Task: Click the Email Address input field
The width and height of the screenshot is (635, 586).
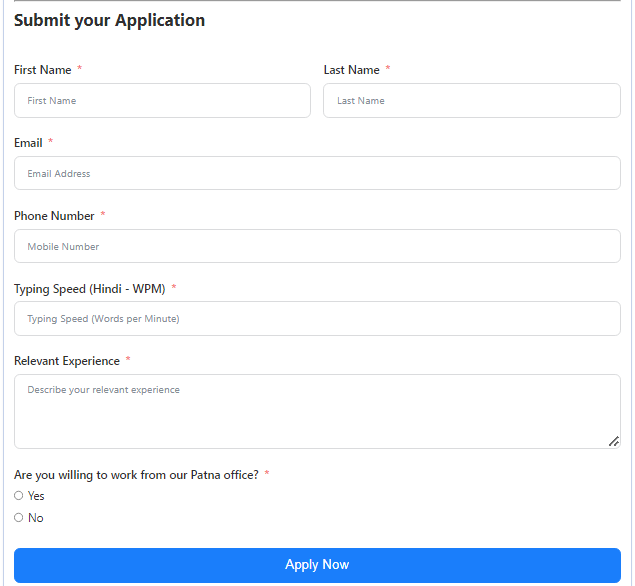Action: pos(317,174)
